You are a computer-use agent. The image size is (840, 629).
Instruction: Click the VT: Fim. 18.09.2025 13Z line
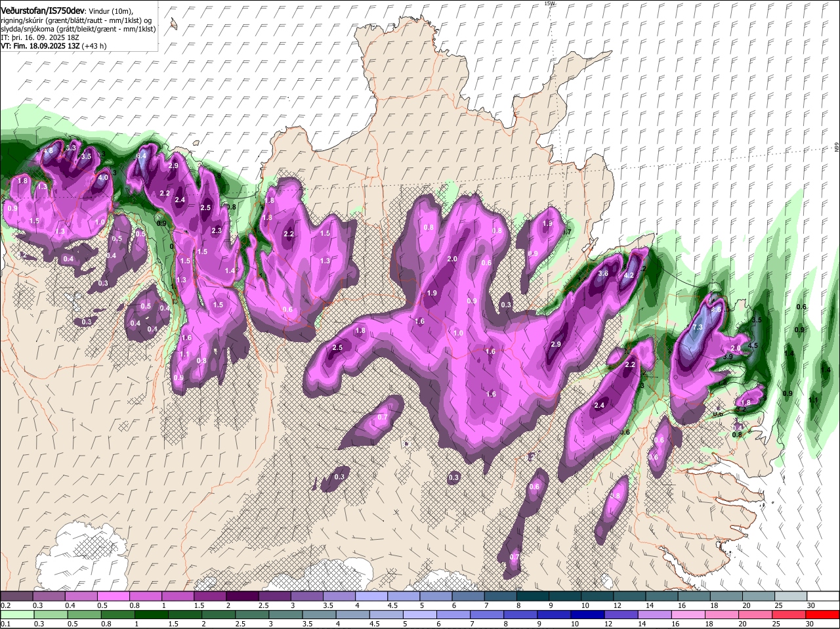tap(53, 46)
